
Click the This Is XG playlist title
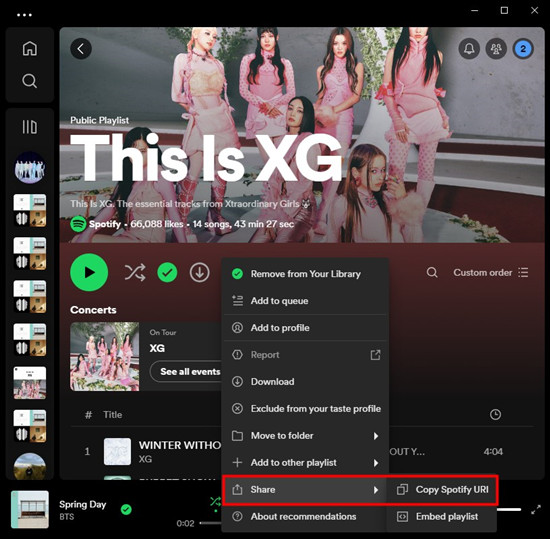(x=206, y=158)
